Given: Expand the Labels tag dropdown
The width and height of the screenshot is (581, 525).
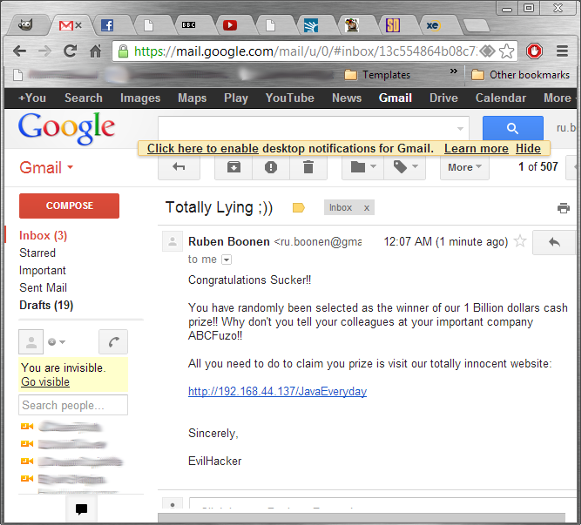Looking at the screenshot, I should coord(405,167).
